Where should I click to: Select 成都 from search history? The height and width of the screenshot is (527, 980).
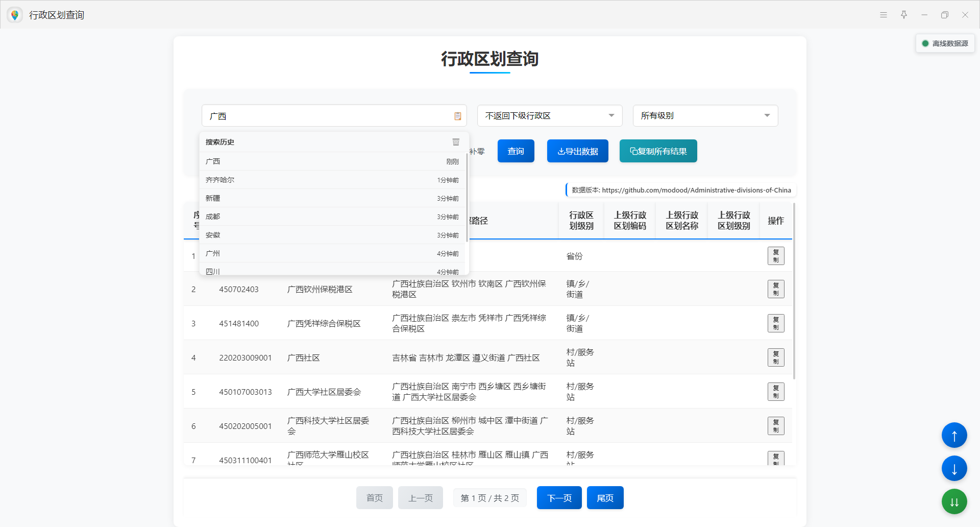pyautogui.click(x=332, y=217)
